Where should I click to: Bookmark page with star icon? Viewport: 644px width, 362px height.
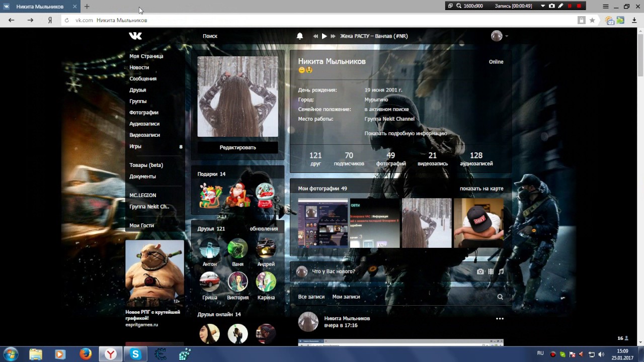(592, 20)
